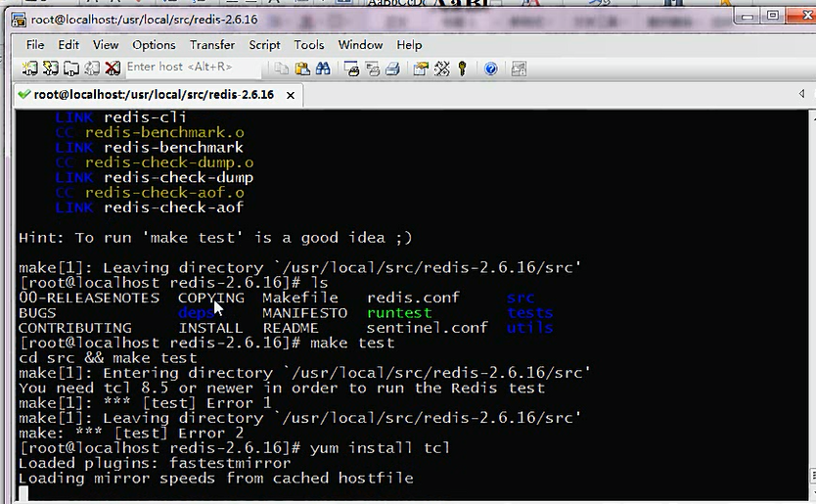Click 'MANIFESTO' in ls output
This screenshot has width=816, height=504.
coord(305,313)
